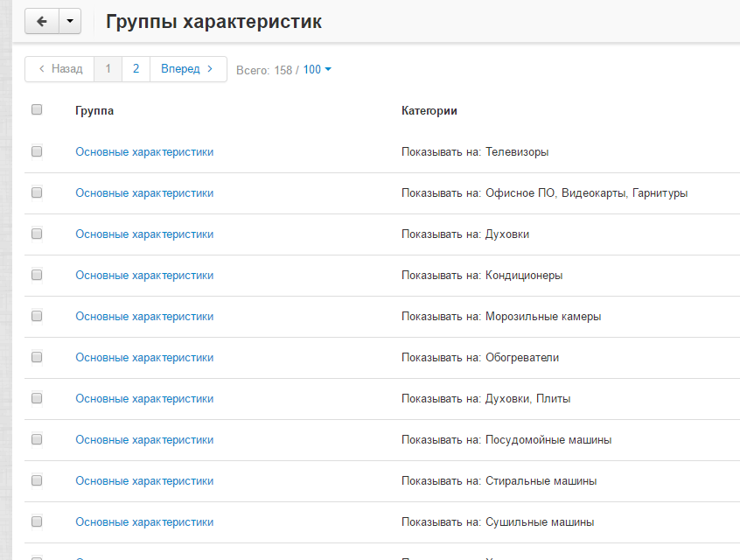Viewport: 740px width, 560px height.
Task: Open Основные характеристики for Обогреватели
Action: click(x=144, y=357)
